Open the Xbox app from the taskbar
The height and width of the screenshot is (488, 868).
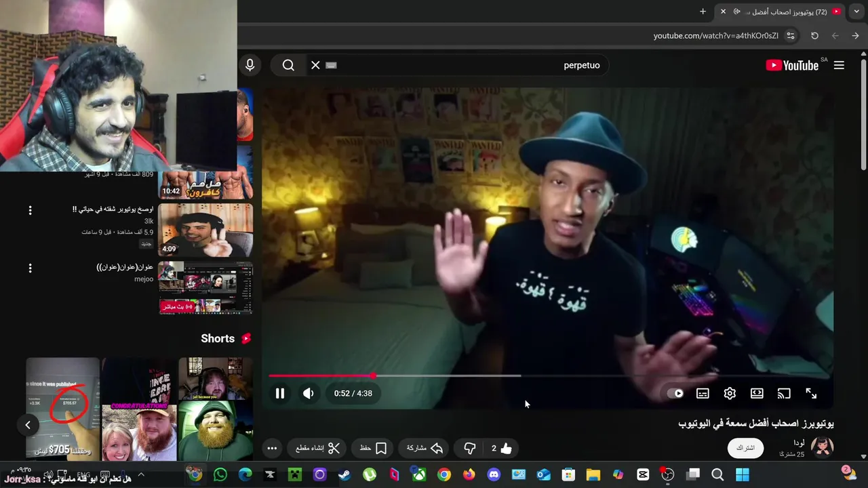pyautogui.click(x=419, y=474)
